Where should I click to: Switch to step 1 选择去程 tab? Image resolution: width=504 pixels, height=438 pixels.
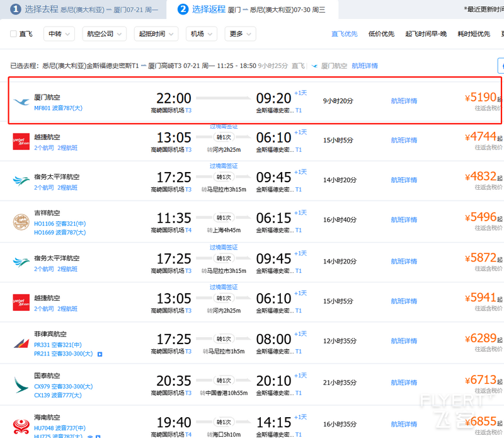pos(84,9)
